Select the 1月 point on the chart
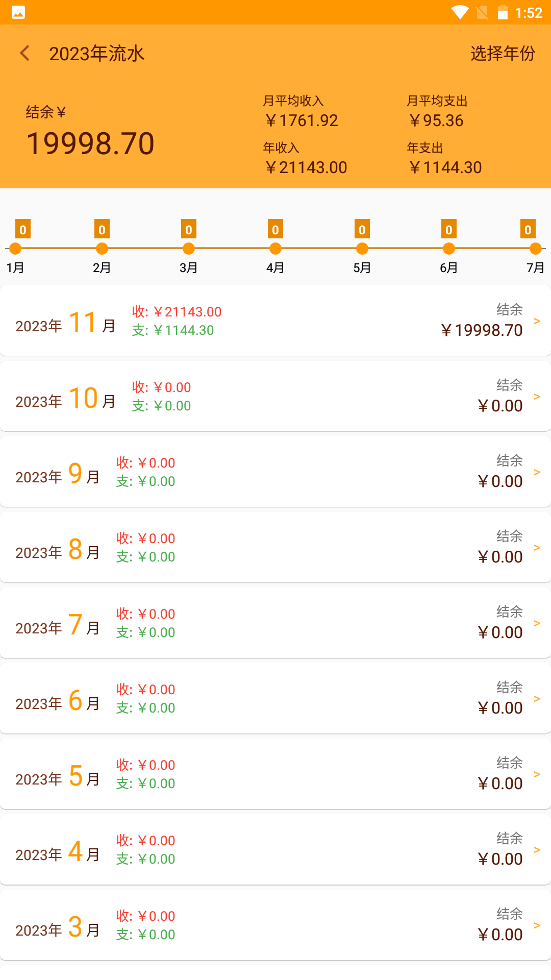Viewport: 551px width, 980px height. [15, 249]
